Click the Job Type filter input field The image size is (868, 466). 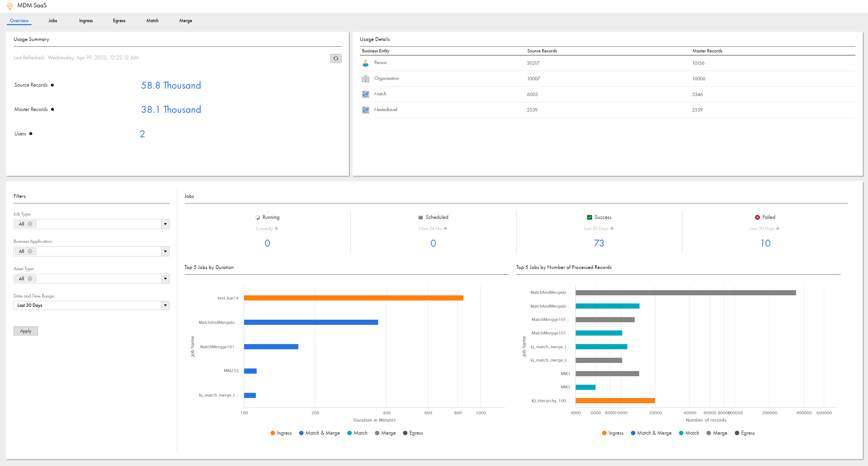click(x=91, y=224)
